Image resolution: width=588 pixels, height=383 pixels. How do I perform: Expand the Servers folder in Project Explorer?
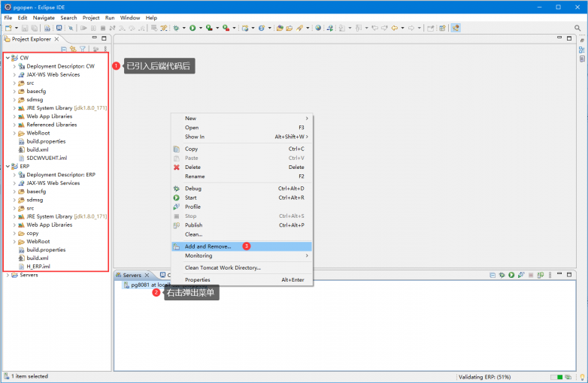point(8,275)
